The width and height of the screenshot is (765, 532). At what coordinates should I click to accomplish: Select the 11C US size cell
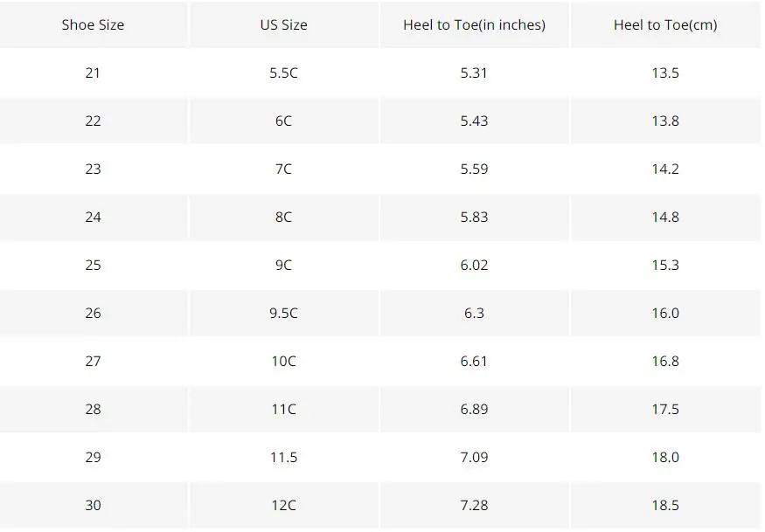pos(284,409)
